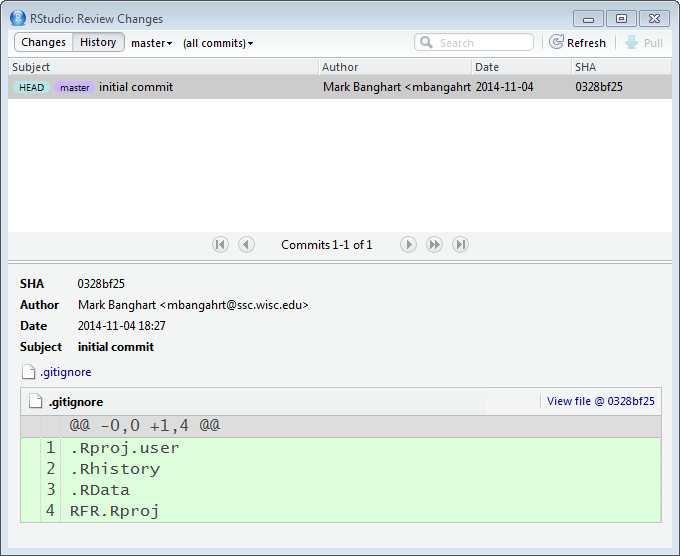The height and width of the screenshot is (556, 680).
Task: Click the RStudio logo in title bar
Action: [x=18, y=18]
